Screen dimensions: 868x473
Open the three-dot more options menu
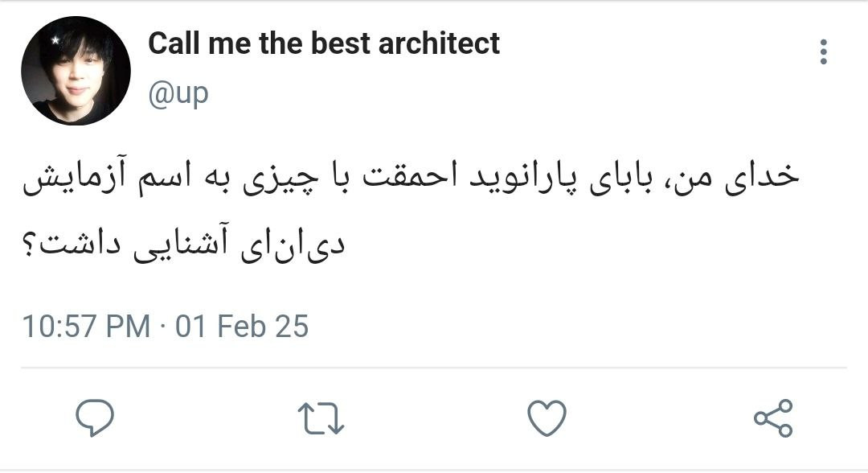[x=823, y=52]
